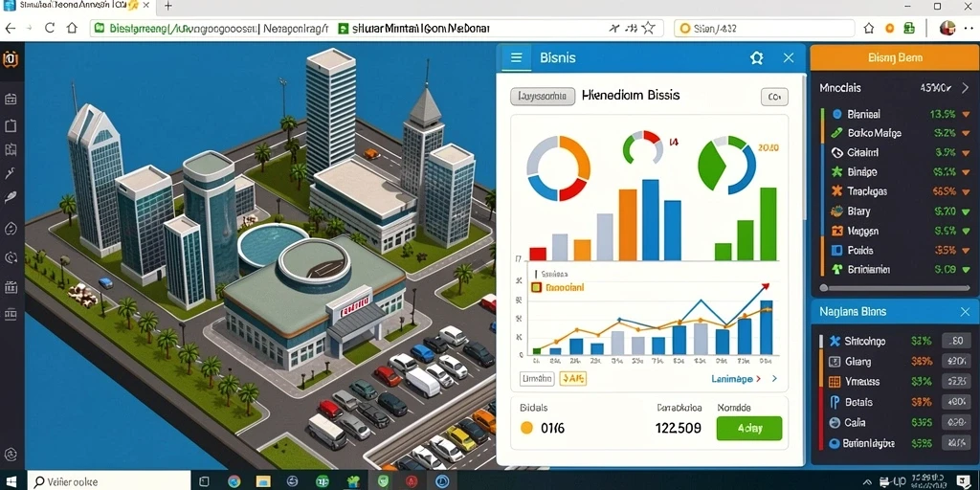Open the Windows Start menu
980x490 pixels.
(11, 481)
